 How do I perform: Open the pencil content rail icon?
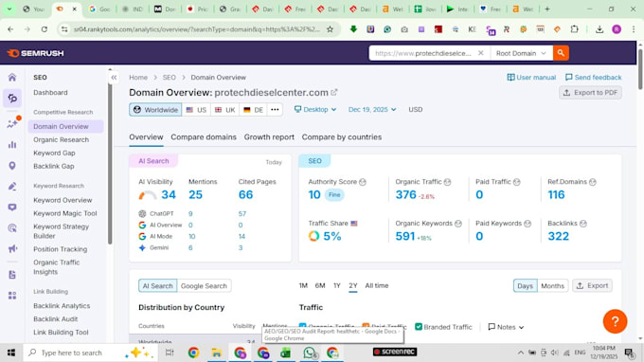[12, 187]
